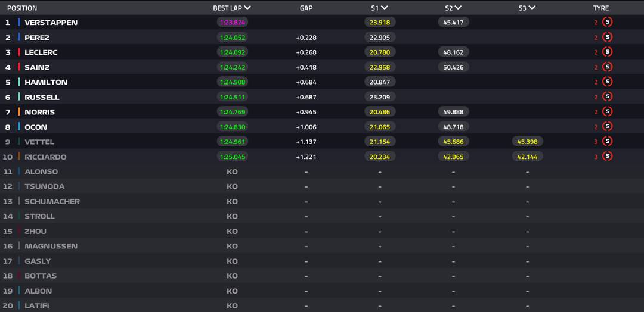Select VETTEL driver name
The height and width of the screenshot is (312, 644).
39,142
